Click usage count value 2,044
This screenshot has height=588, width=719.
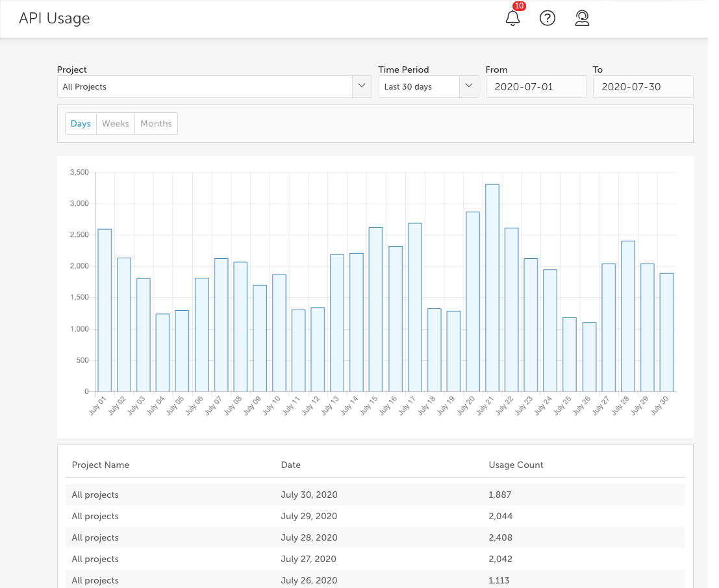[x=501, y=516]
